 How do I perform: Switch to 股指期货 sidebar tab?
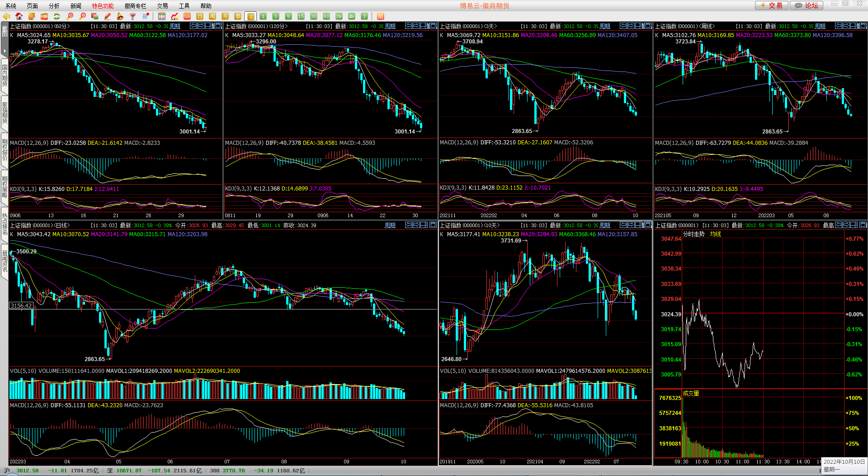point(5,113)
